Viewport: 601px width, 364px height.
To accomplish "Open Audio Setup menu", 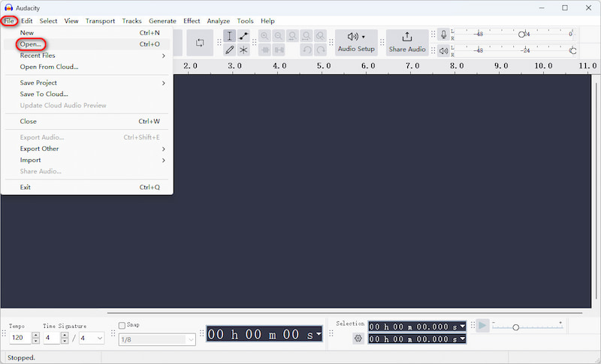I will (356, 43).
